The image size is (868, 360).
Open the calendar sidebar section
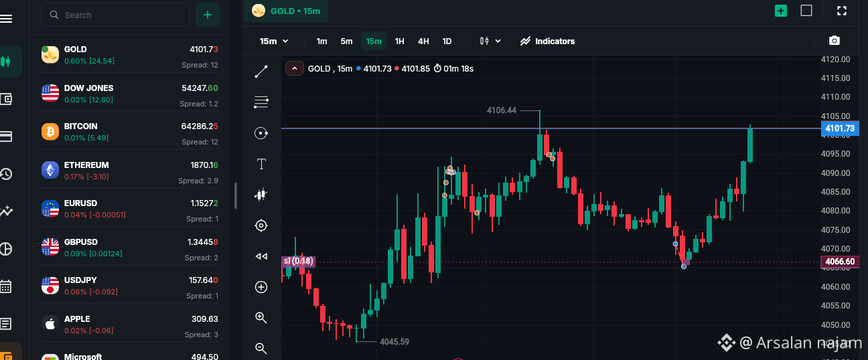coord(6,286)
